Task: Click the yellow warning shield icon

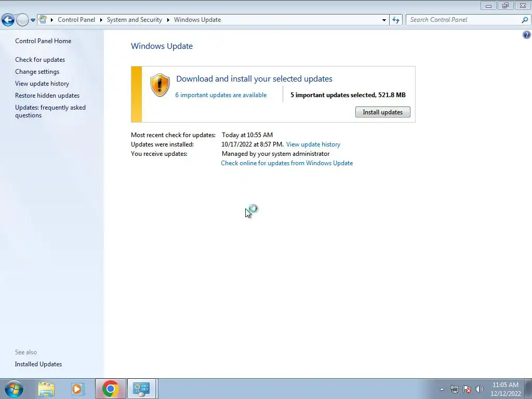Action: (160, 85)
